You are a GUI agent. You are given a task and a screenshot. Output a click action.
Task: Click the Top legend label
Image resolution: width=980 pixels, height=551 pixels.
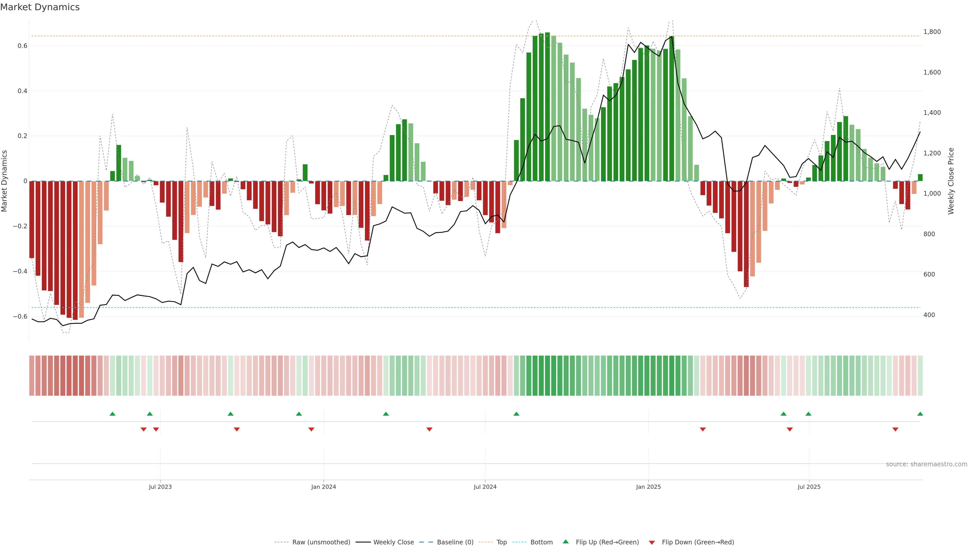501,542
